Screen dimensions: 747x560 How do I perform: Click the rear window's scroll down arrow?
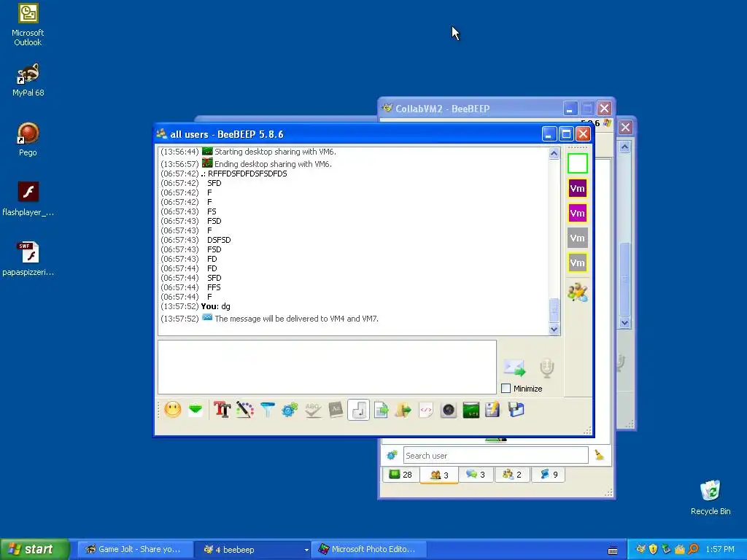click(x=624, y=322)
